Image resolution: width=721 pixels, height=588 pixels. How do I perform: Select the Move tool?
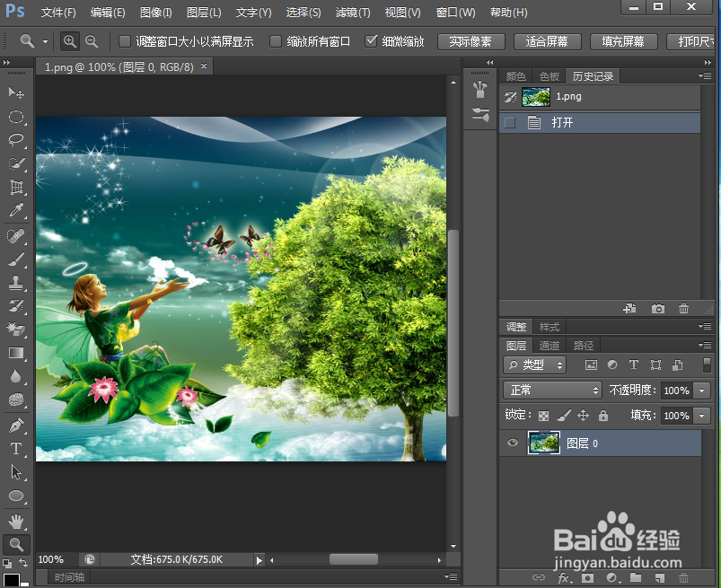click(x=16, y=92)
